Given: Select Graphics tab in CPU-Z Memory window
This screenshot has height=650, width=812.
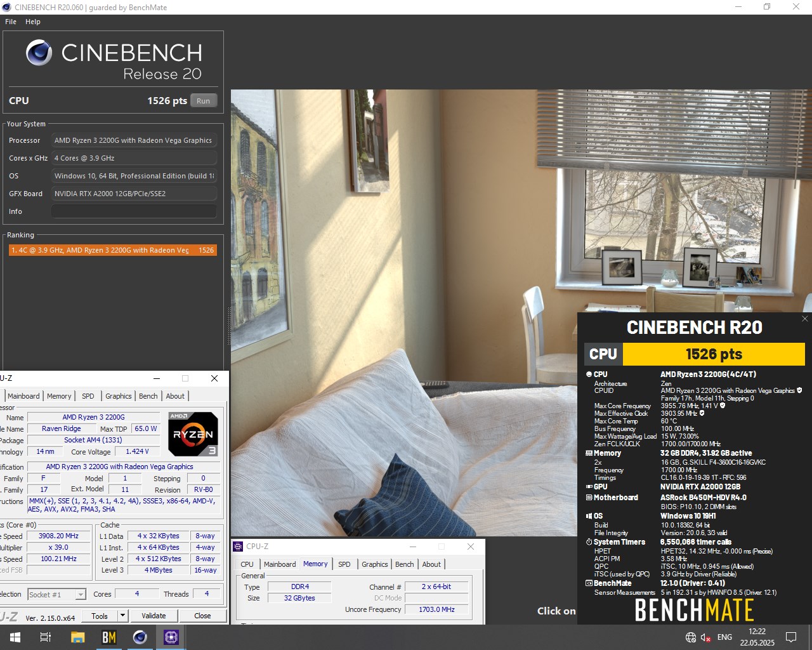Looking at the screenshot, I should click(375, 564).
